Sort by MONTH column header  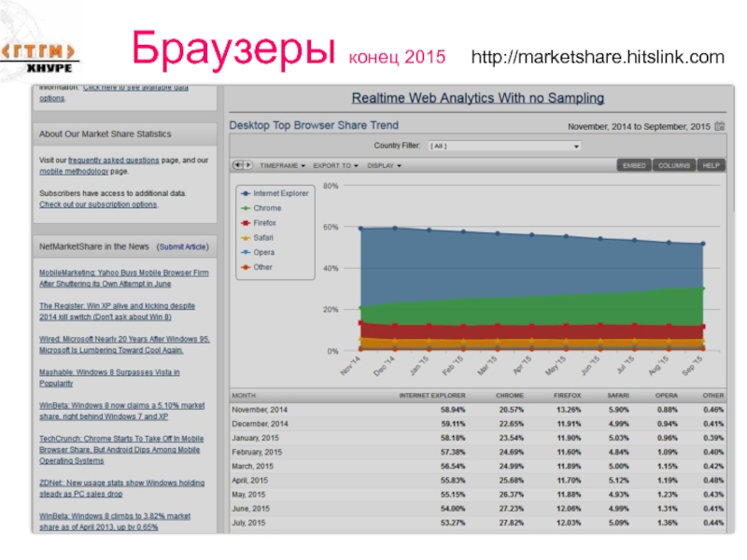tap(244, 396)
